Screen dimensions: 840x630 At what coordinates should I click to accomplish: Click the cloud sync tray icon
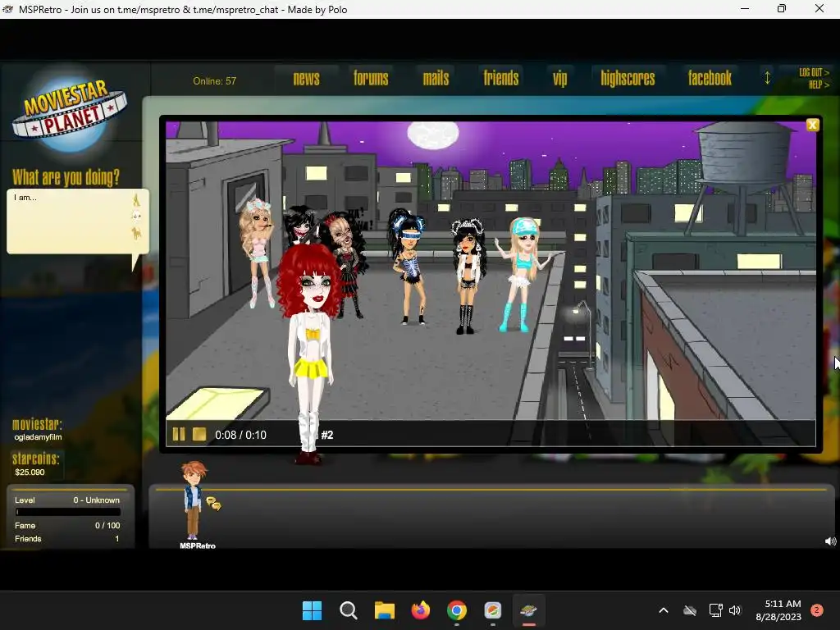click(x=690, y=610)
